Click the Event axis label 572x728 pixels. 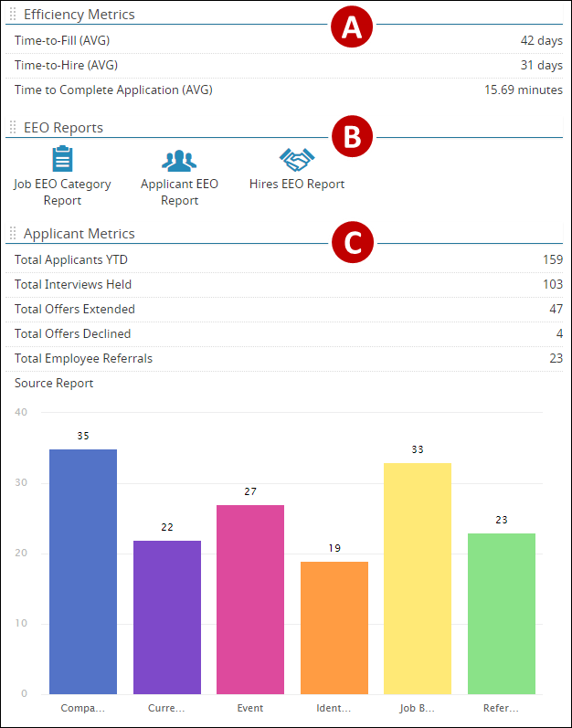[x=250, y=709]
